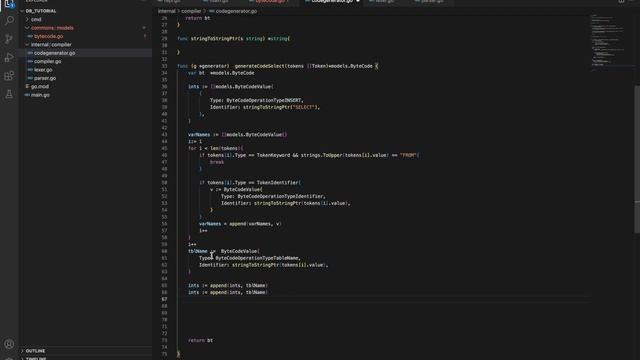Image resolution: width=640 pixels, height=360 pixels.
Task: Select the cmd folder name
Action: pyautogui.click(x=36, y=20)
